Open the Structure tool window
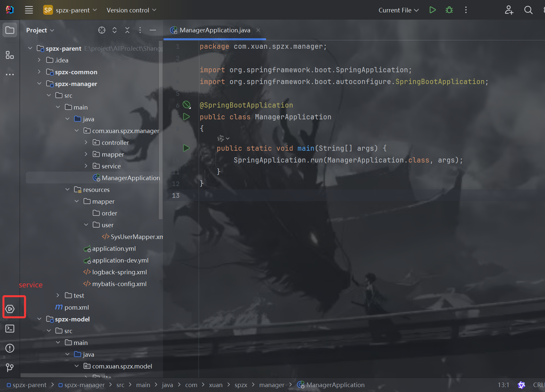Screen dimensions: 545x392 click(10, 55)
